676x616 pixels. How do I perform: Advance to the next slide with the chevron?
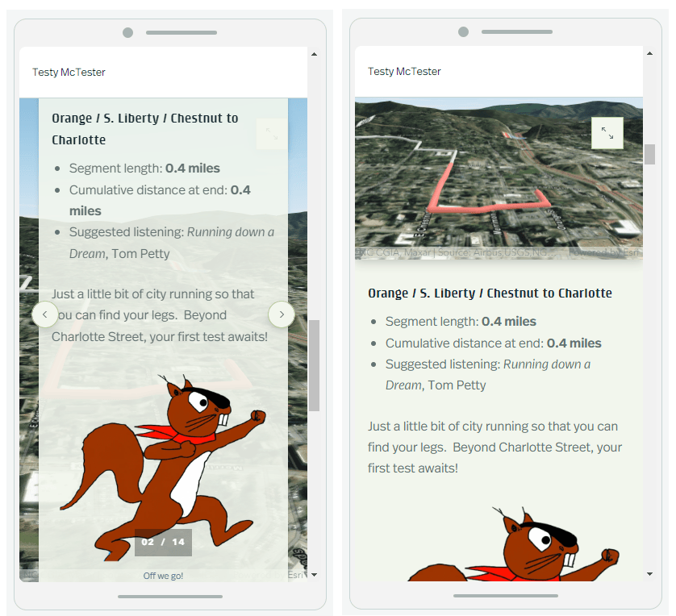pos(281,314)
